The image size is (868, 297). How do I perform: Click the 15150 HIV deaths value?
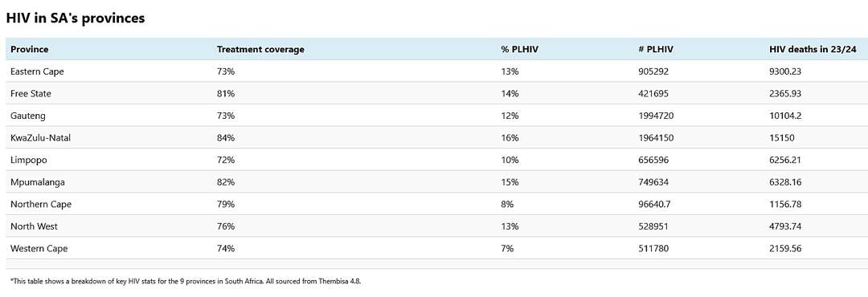pyautogui.click(x=782, y=138)
